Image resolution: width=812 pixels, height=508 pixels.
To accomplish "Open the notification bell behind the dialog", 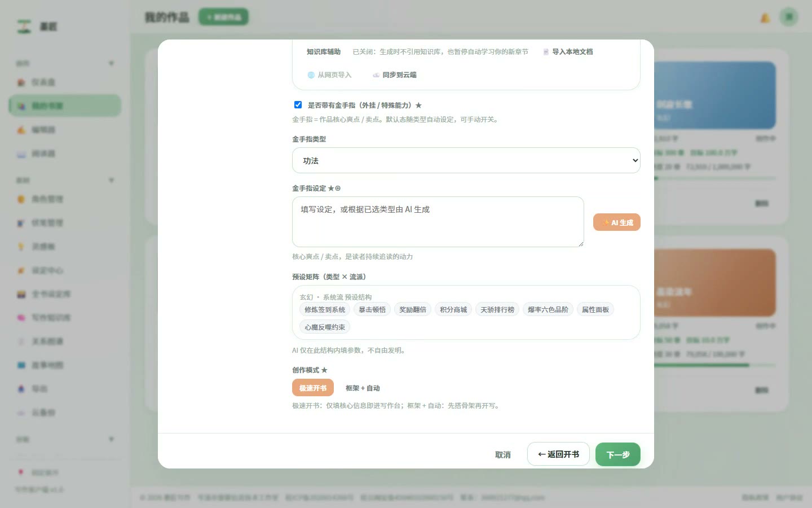I will pyautogui.click(x=765, y=17).
